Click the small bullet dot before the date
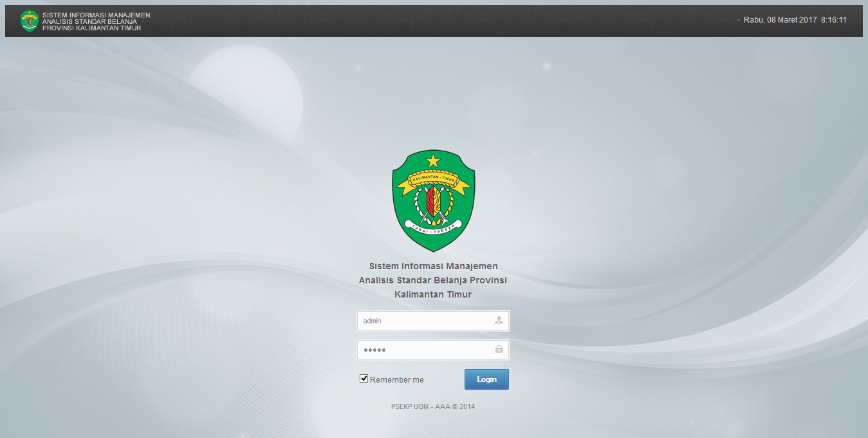868x438 pixels. pyautogui.click(x=738, y=21)
